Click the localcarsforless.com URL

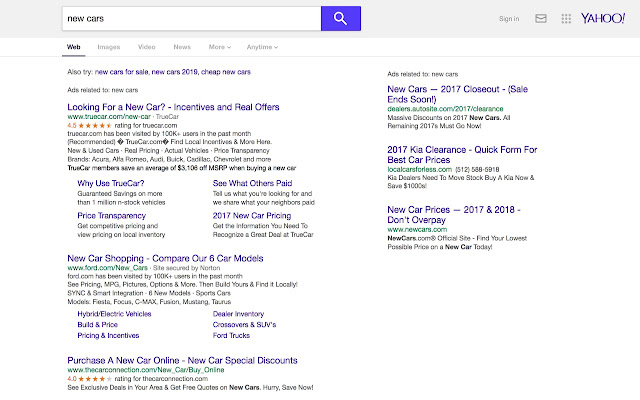[x=420, y=169]
